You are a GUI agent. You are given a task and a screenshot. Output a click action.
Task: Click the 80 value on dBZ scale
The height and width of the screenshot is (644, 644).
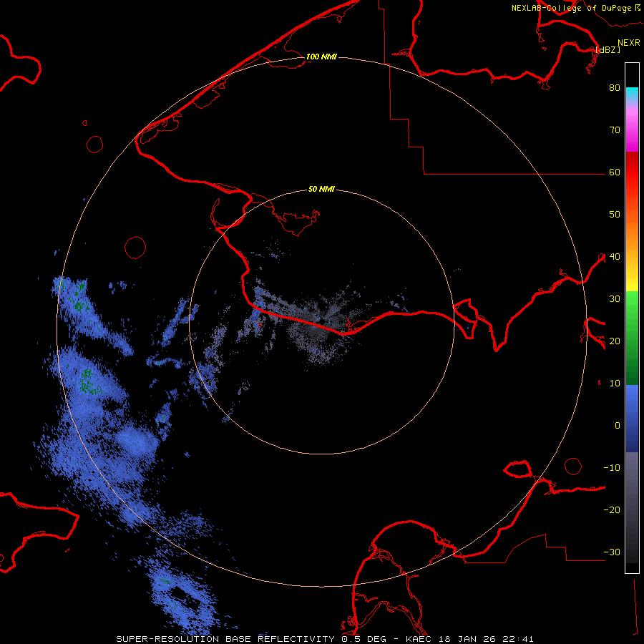(x=615, y=88)
